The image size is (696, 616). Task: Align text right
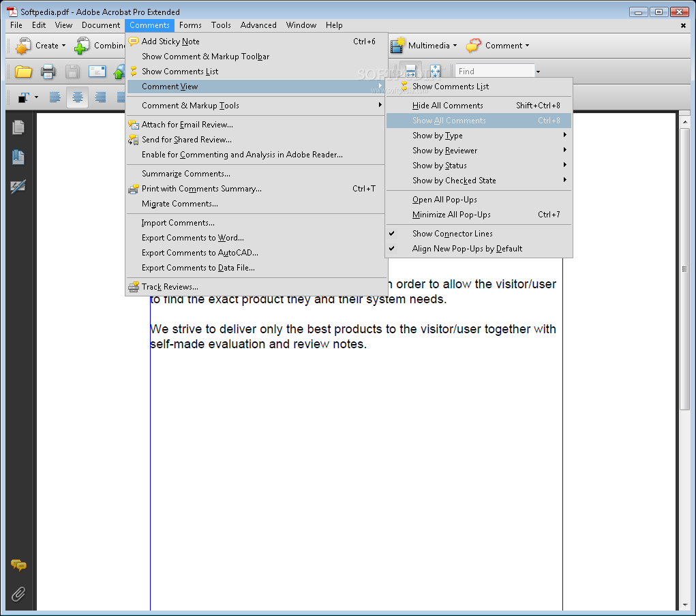pyautogui.click(x=101, y=97)
